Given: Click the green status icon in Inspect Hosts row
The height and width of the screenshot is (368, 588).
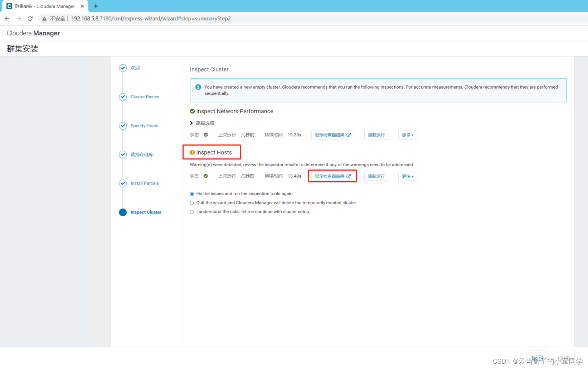Looking at the screenshot, I should click(206, 176).
